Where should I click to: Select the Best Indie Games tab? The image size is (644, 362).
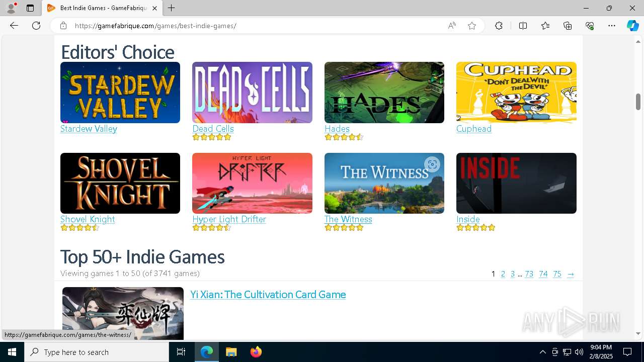(103, 8)
